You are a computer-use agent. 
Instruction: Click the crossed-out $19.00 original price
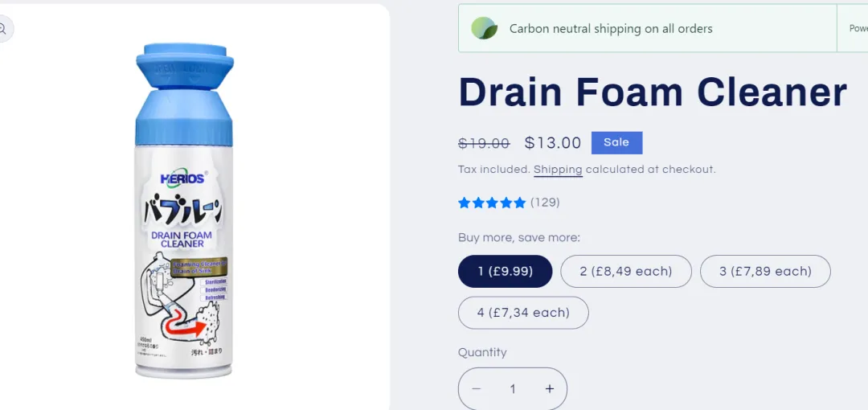coord(484,143)
